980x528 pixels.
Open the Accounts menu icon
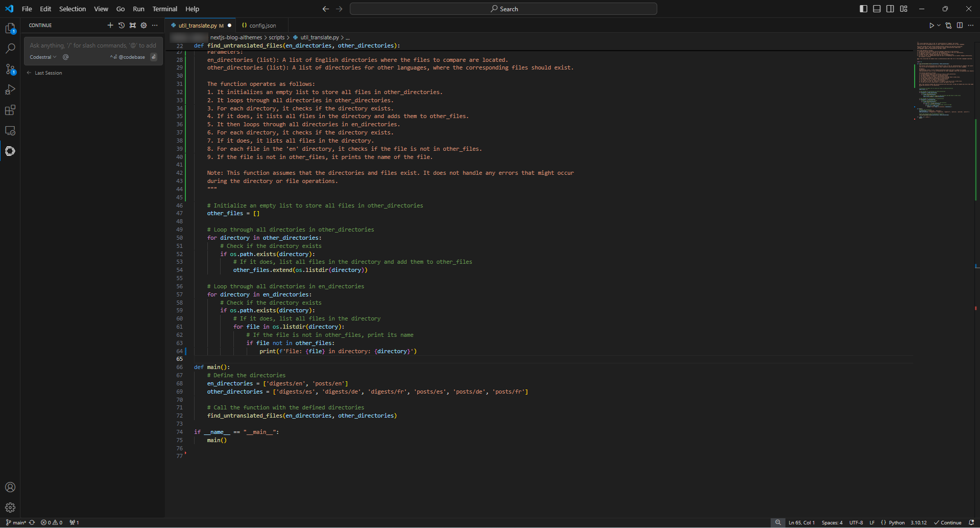point(10,487)
